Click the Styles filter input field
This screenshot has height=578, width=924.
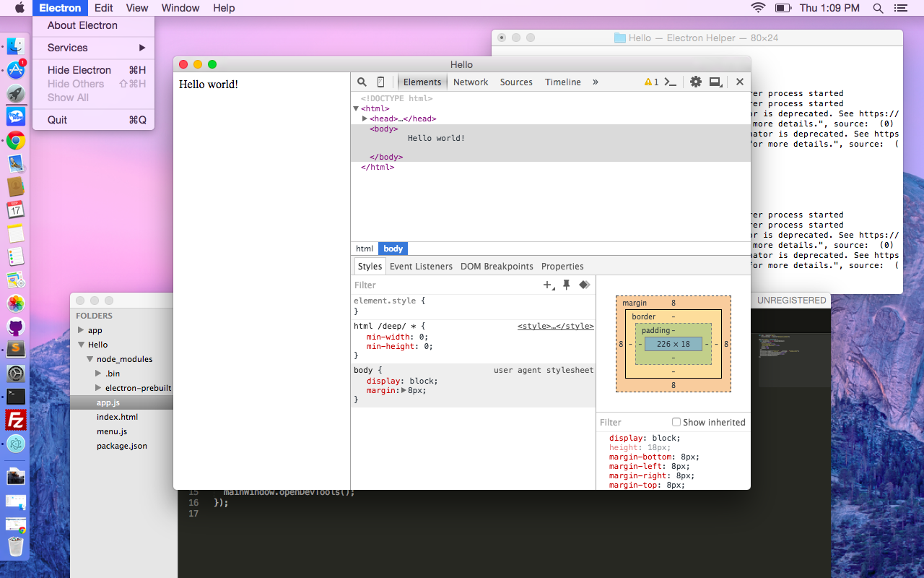point(446,285)
